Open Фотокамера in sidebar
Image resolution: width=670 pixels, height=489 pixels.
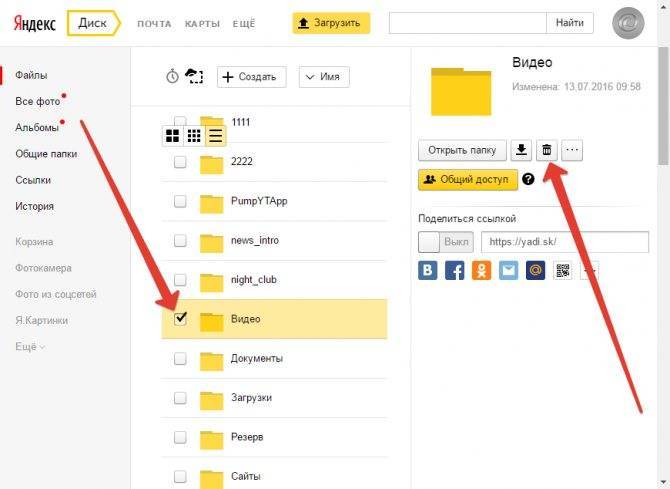(x=43, y=268)
